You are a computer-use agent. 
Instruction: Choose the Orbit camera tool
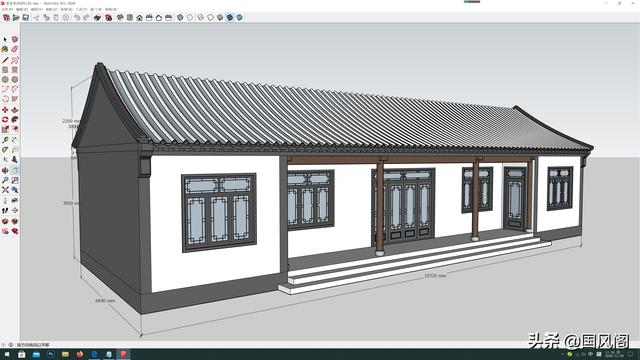click(x=5, y=170)
